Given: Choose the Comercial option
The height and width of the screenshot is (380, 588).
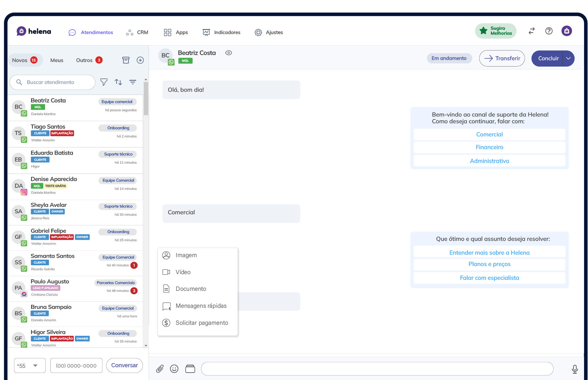Looking at the screenshot, I should click(x=490, y=134).
